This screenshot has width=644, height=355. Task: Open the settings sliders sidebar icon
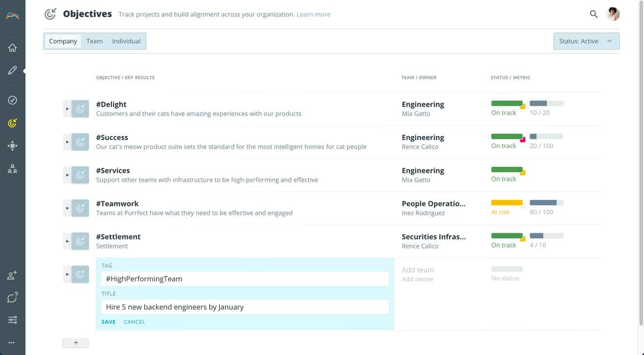[13, 320]
